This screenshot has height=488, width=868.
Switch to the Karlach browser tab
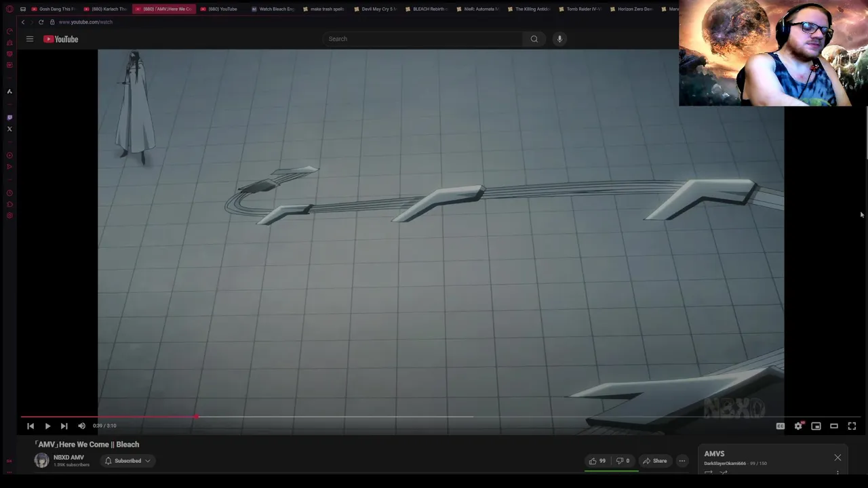[x=105, y=9]
